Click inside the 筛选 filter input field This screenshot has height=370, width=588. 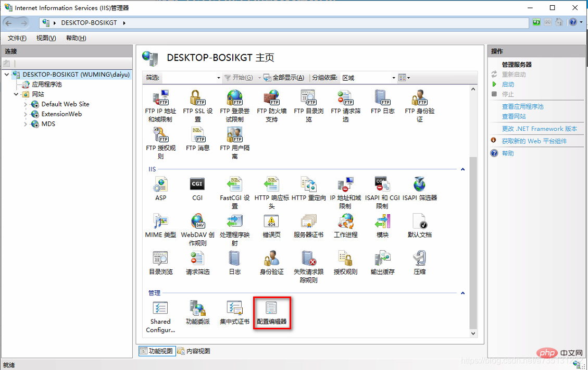tap(191, 78)
